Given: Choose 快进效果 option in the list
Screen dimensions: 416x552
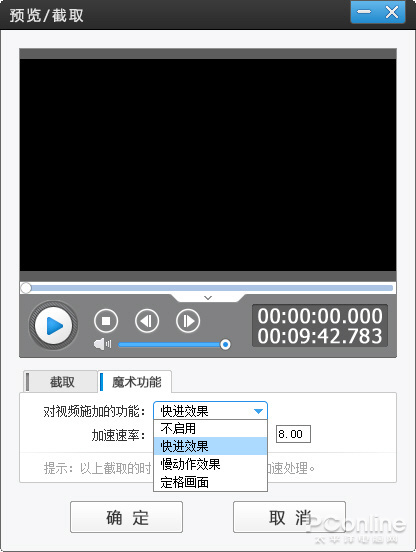Looking at the screenshot, I should coord(210,446).
